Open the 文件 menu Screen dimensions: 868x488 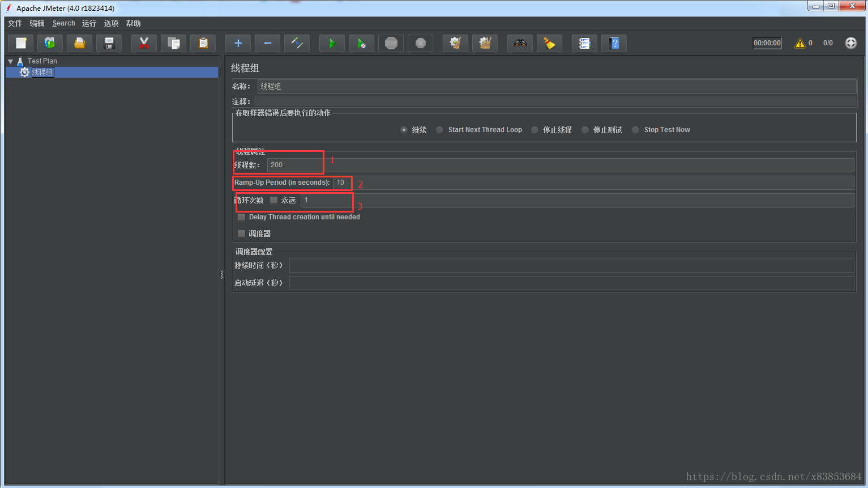[x=15, y=23]
